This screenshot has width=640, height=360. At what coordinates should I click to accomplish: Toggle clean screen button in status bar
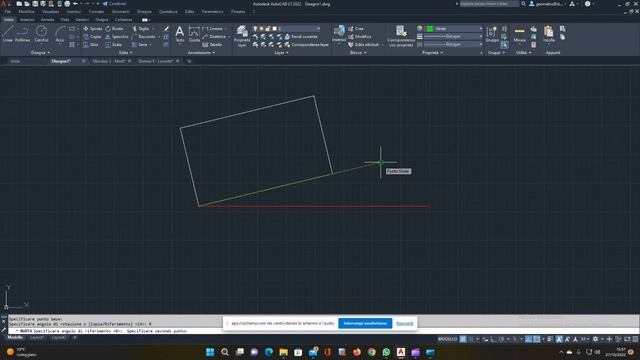(627, 339)
